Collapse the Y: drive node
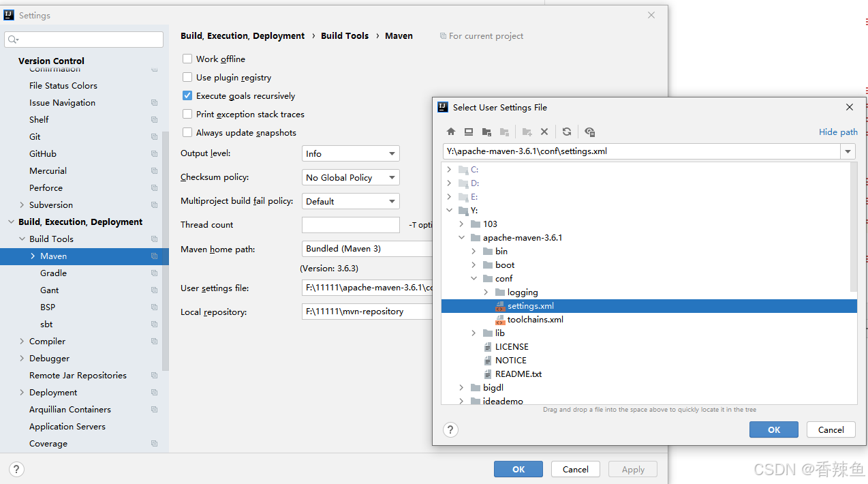 point(449,211)
